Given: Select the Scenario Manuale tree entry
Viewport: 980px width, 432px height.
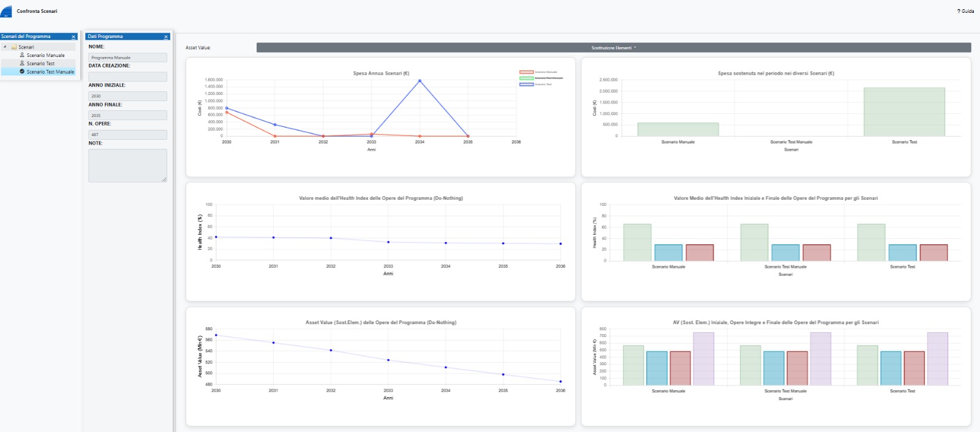Looking at the screenshot, I should click(45, 55).
